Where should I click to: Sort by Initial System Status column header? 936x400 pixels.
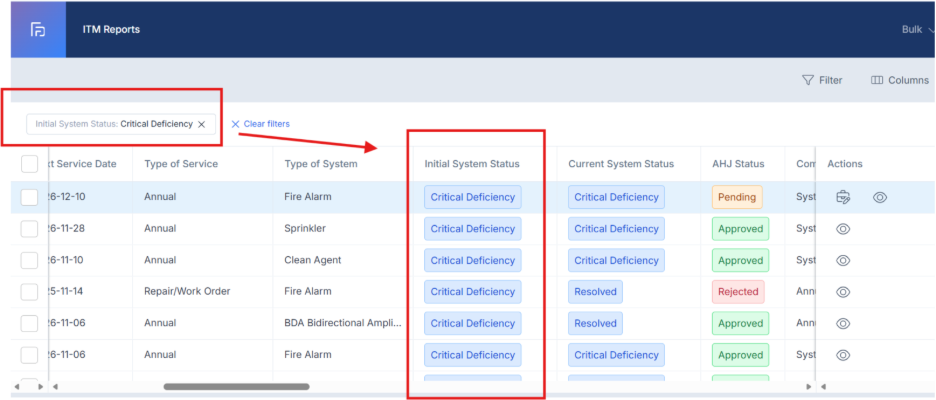tap(471, 164)
